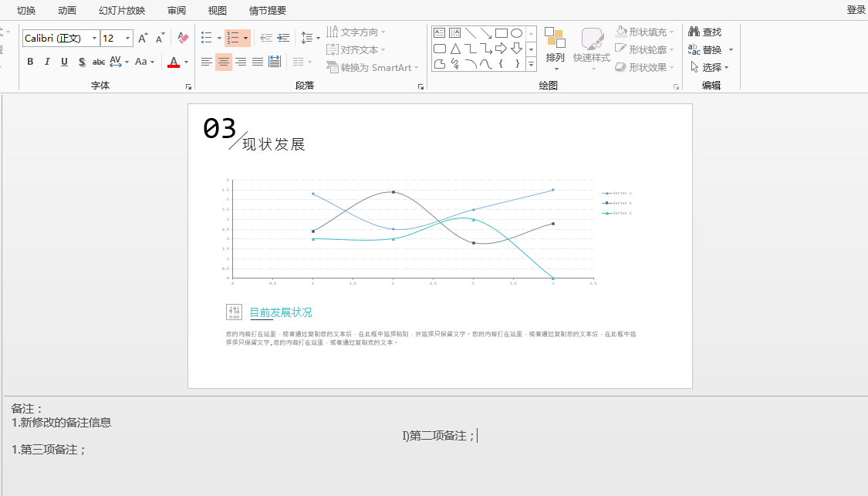Image resolution: width=868 pixels, height=496 pixels.
Task: Switch to the 审阅 tab
Action: [x=177, y=11]
